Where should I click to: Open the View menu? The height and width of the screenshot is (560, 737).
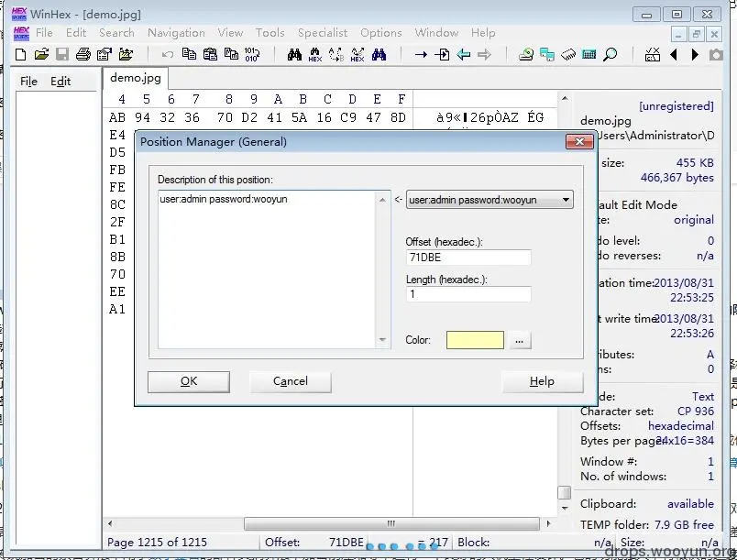[x=230, y=32]
